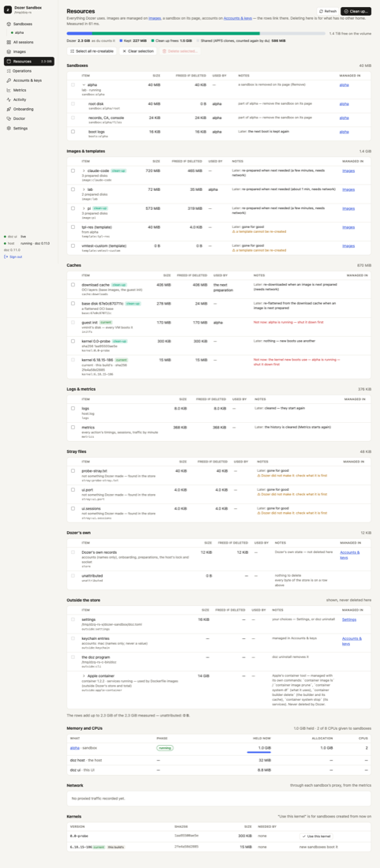Click the Onboarding icon in sidebar
The image size is (380, 868).
(x=9, y=109)
